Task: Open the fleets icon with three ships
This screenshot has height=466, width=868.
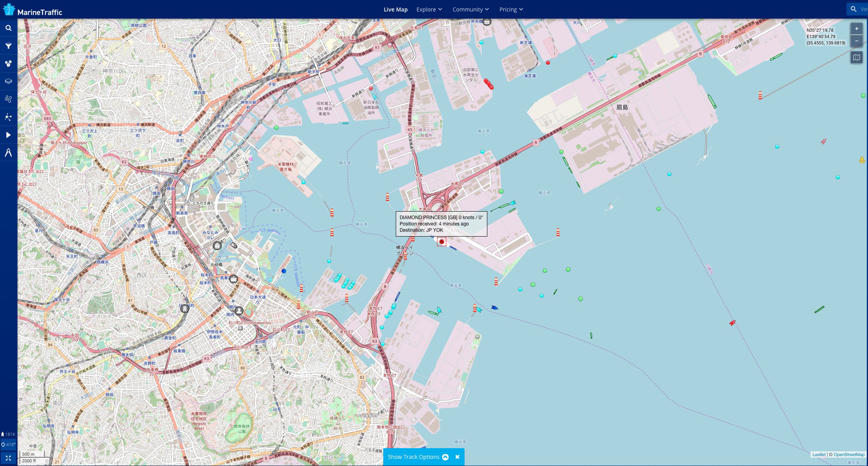Action: (8, 63)
